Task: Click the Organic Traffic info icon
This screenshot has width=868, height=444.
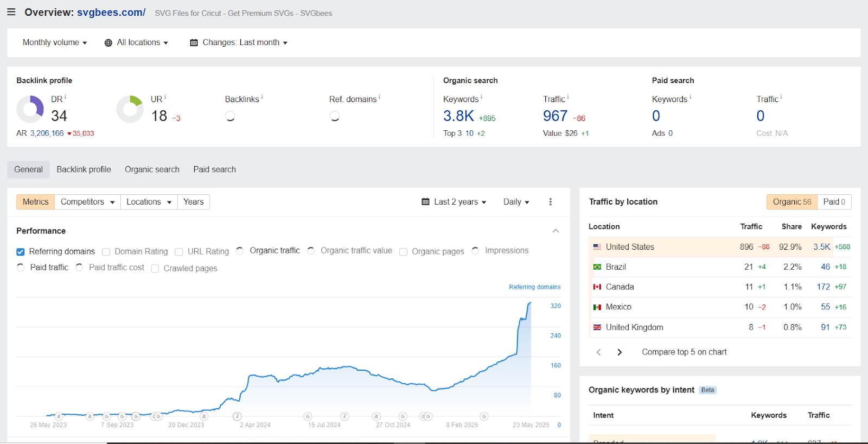Action: 568,97
